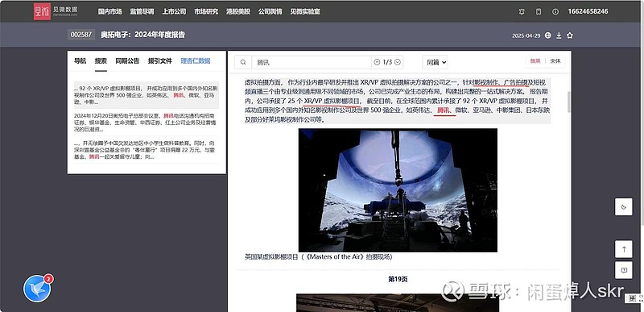Download the annual report
The image size is (644, 312).
[559, 35]
